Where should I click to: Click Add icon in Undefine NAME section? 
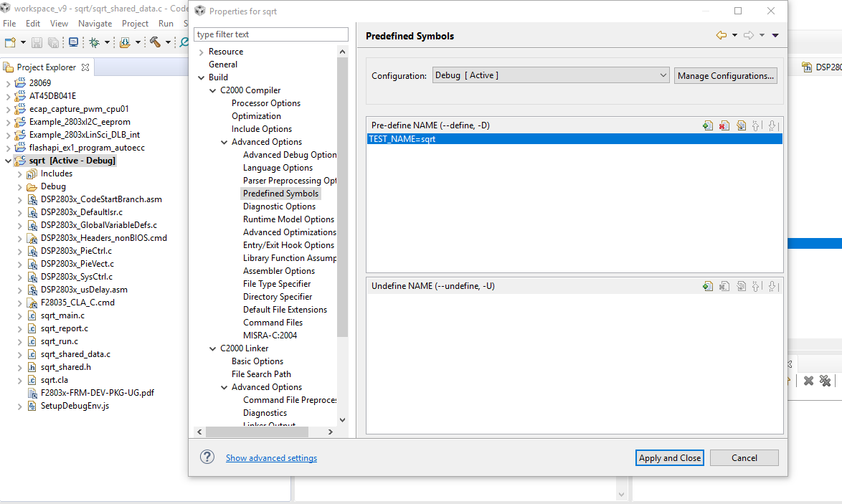708,286
